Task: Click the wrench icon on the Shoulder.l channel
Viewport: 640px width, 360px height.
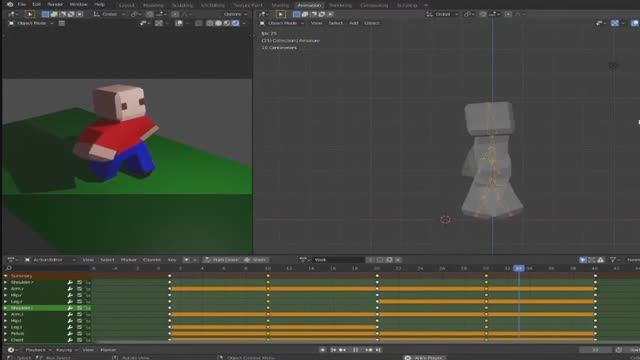Action: pyautogui.click(x=70, y=308)
